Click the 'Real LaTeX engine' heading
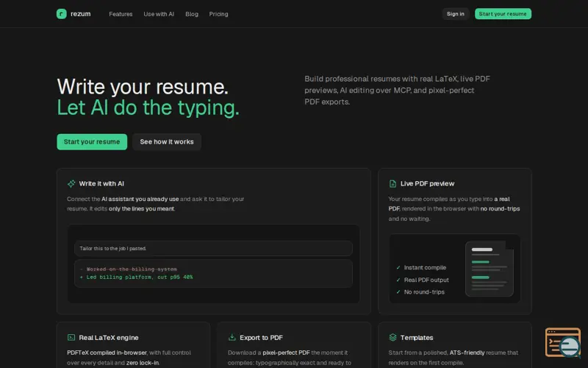 point(109,338)
